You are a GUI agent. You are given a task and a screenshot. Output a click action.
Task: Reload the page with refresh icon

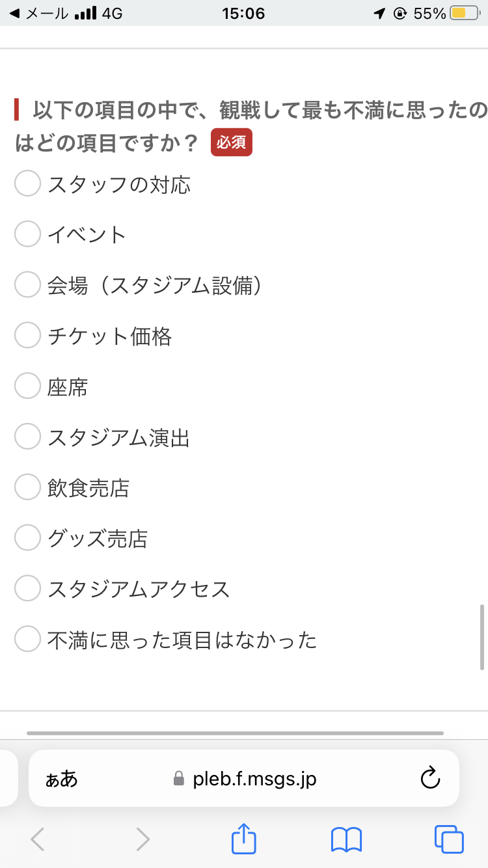[430, 778]
